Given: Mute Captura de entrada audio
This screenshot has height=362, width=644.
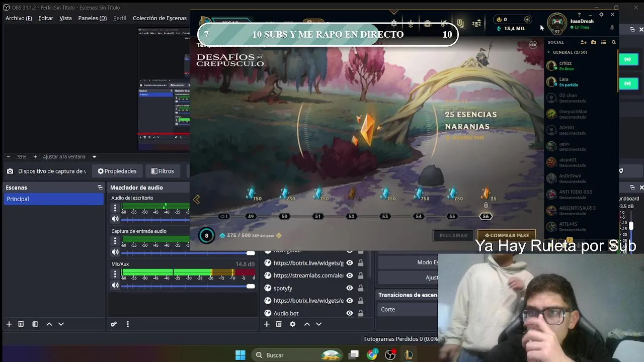Looking at the screenshot, I should pos(115,252).
